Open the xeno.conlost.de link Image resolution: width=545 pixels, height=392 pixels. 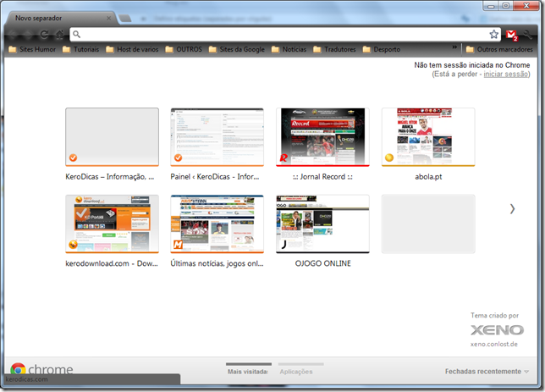pos(494,344)
